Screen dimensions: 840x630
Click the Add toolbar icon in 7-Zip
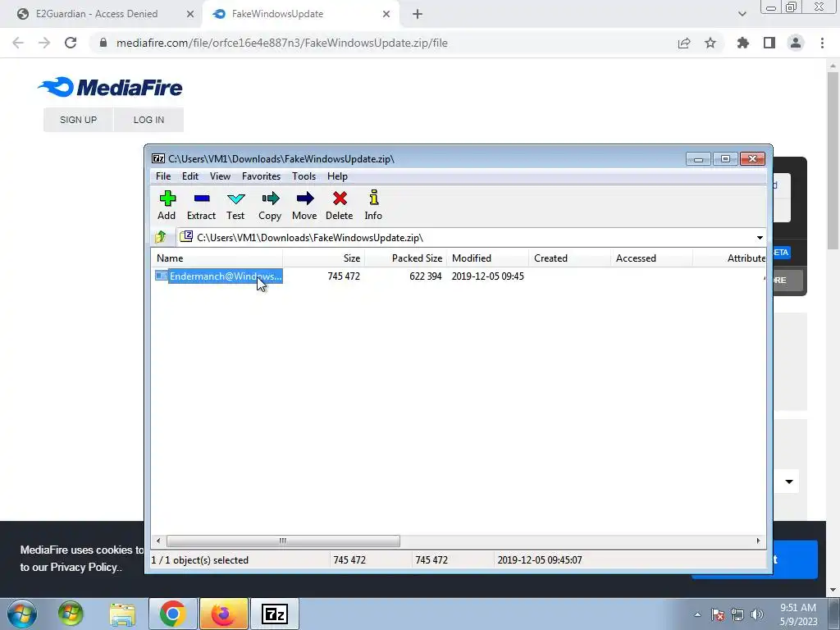pos(167,205)
